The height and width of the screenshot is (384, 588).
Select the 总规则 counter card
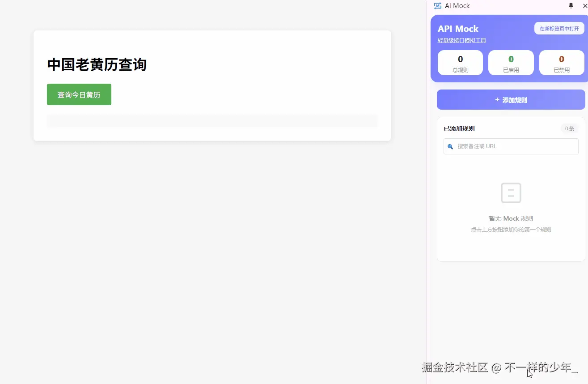point(460,63)
